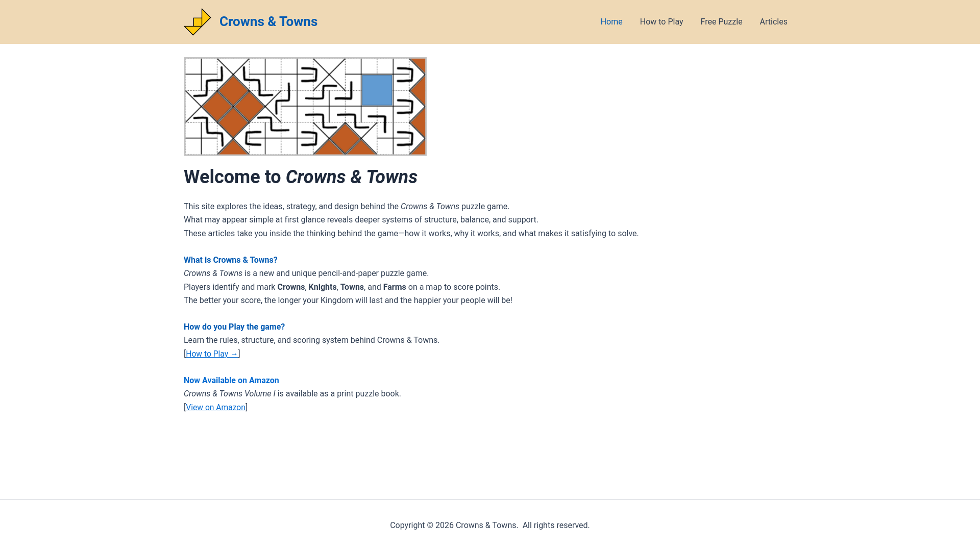Image resolution: width=980 pixels, height=551 pixels.
Task: Open the Crowns & Towns site title link
Action: 268,21
